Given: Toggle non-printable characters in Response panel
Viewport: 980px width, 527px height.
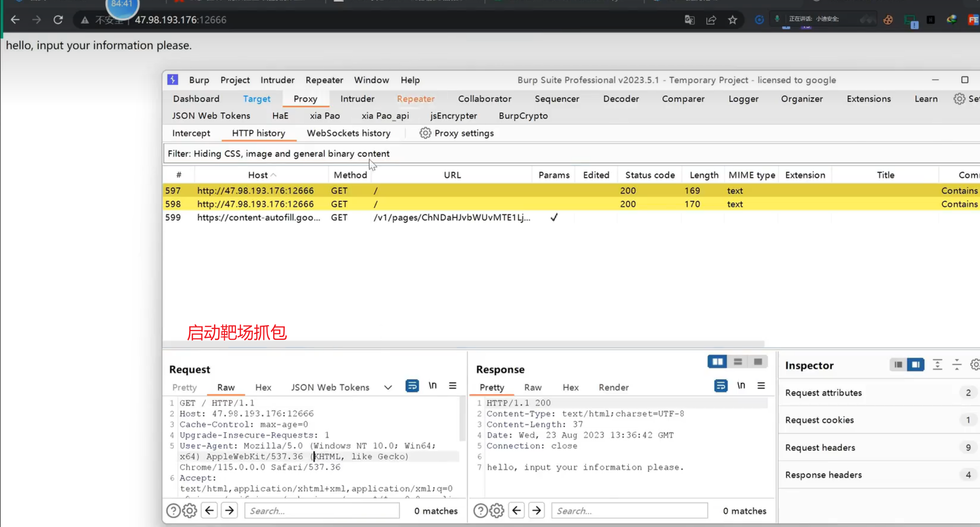Looking at the screenshot, I should point(741,386).
